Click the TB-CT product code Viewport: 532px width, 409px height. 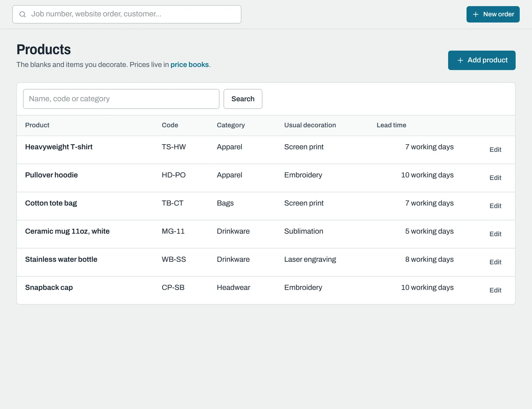click(x=173, y=203)
